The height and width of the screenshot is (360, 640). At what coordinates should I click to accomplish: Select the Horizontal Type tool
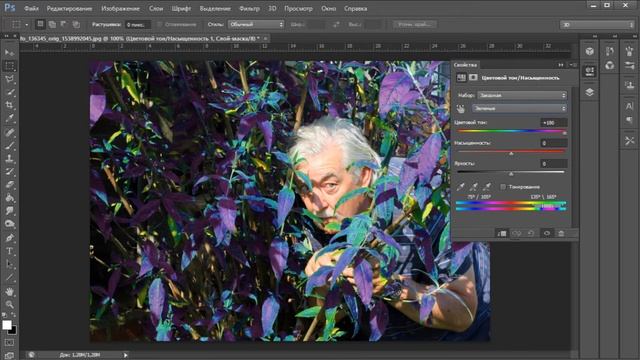click(x=9, y=251)
